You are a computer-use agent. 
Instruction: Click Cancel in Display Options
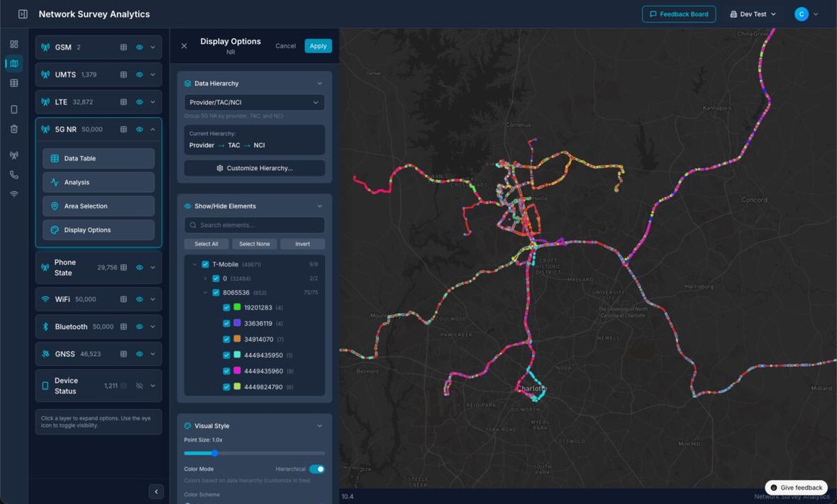pyautogui.click(x=286, y=46)
